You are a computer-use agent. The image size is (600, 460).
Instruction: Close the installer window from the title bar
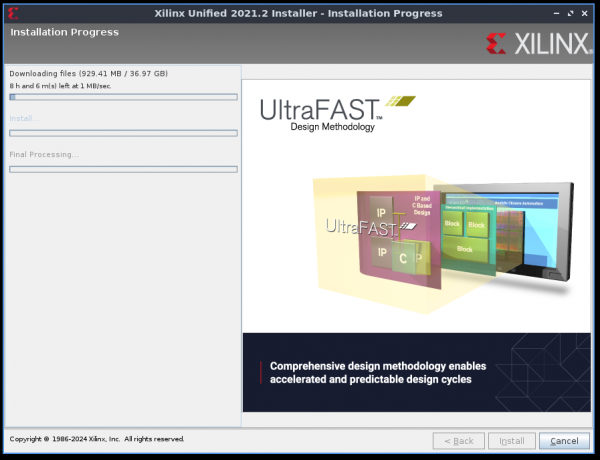point(587,12)
